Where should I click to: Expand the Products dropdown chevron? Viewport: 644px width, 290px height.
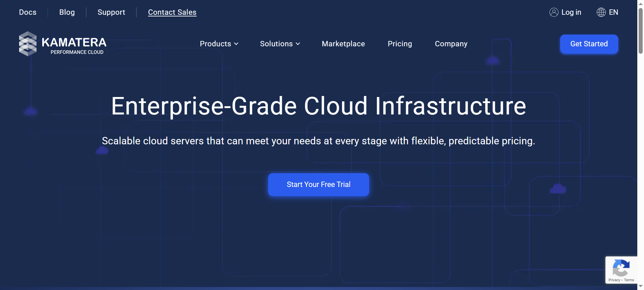click(236, 44)
